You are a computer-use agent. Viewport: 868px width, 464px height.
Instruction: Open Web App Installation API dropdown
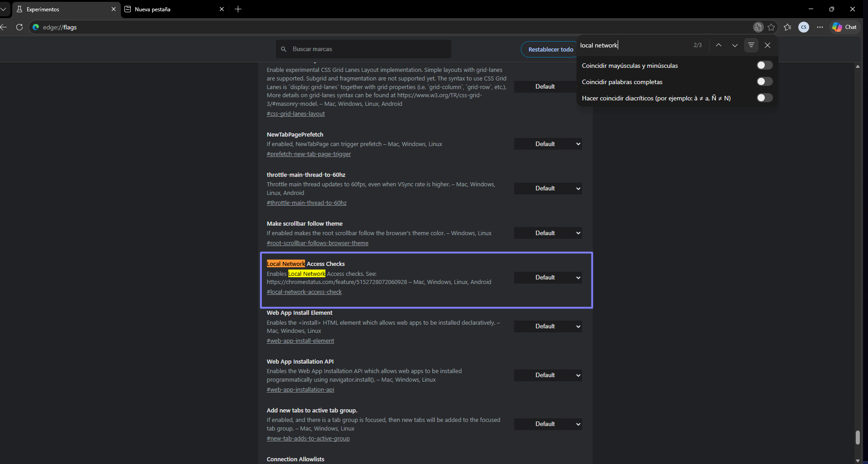[548, 375]
